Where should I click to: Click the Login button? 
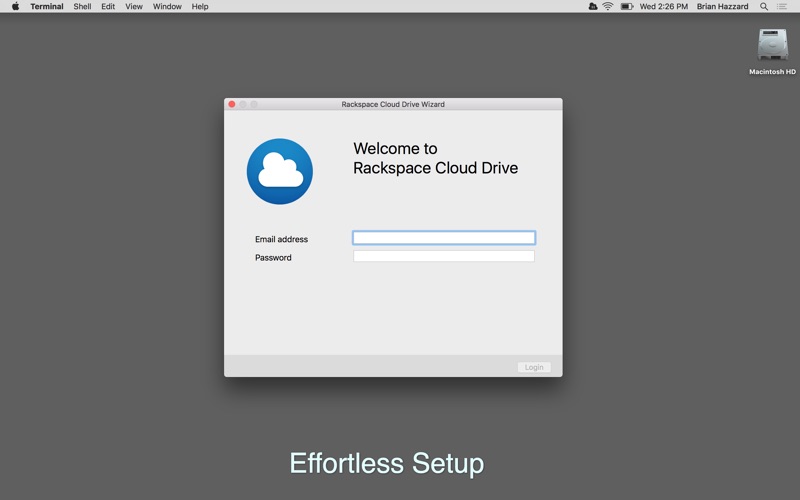(x=534, y=367)
